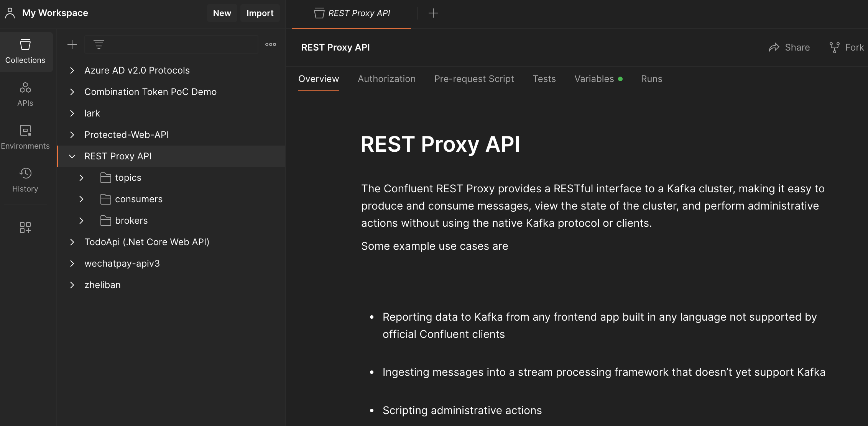Click the Fork icon
868x426 pixels.
pos(835,48)
